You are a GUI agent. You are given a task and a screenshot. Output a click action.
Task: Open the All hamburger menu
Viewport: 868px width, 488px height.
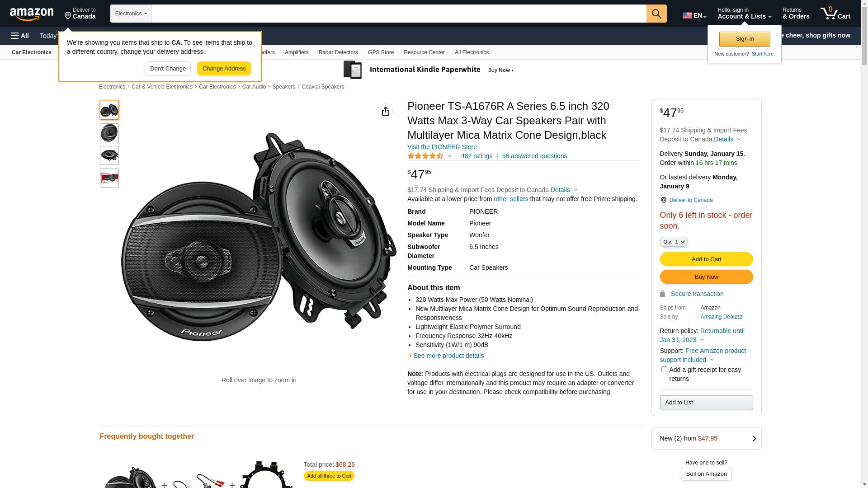pyautogui.click(x=20, y=36)
